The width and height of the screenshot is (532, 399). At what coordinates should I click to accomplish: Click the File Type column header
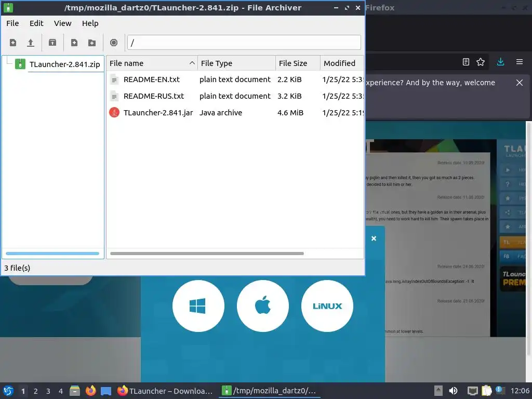click(x=236, y=63)
